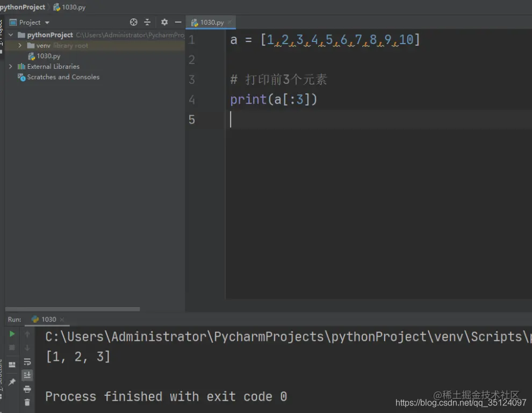This screenshot has width=532, height=413.
Task: Close the 1030.py editor tab
Action: point(229,22)
